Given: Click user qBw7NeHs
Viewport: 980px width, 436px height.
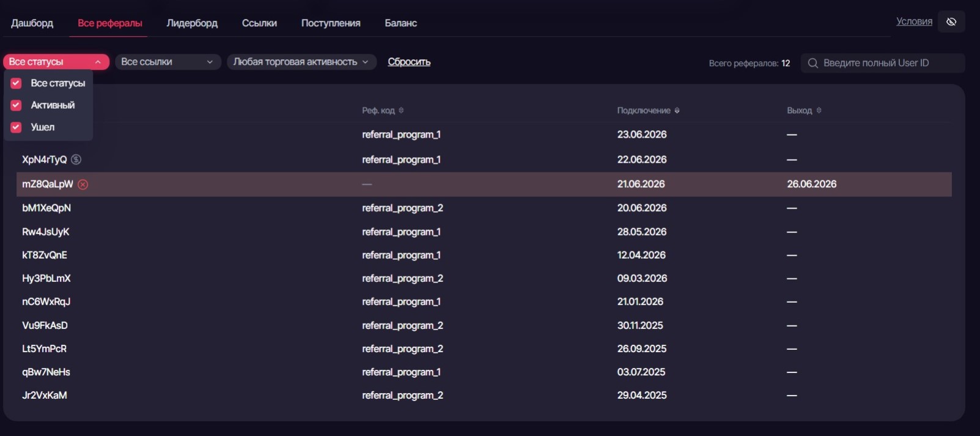Looking at the screenshot, I should tap(46, 372).
